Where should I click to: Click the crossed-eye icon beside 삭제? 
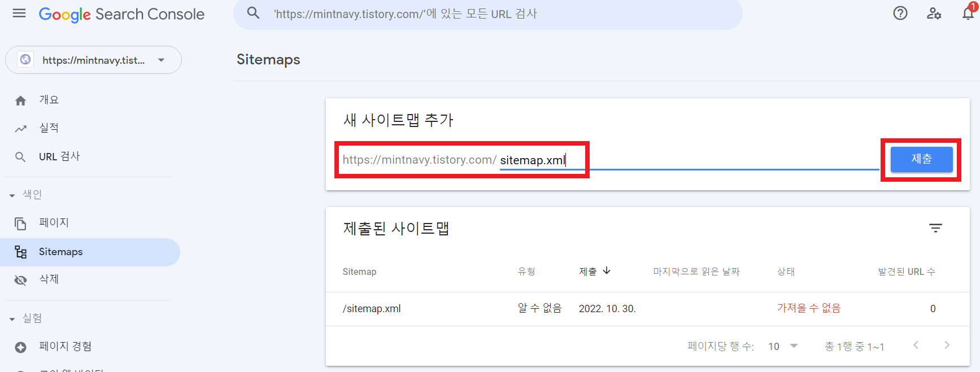[21, 280]
